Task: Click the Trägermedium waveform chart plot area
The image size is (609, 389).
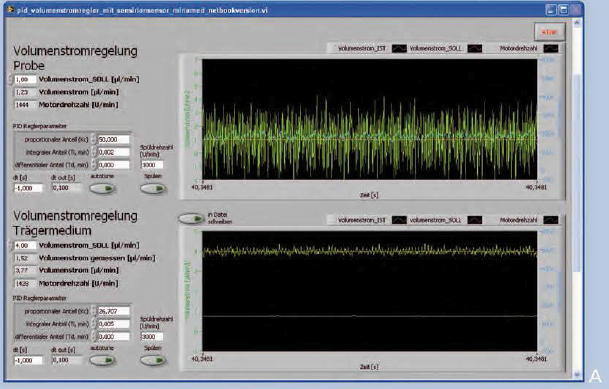Action: click(x=370, y=291)
